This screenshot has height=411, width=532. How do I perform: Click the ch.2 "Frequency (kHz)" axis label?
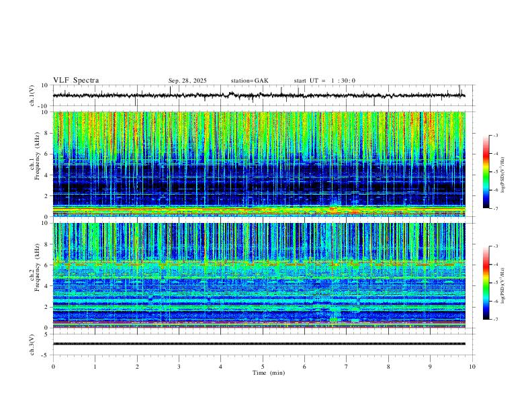(x=37, y=267)
